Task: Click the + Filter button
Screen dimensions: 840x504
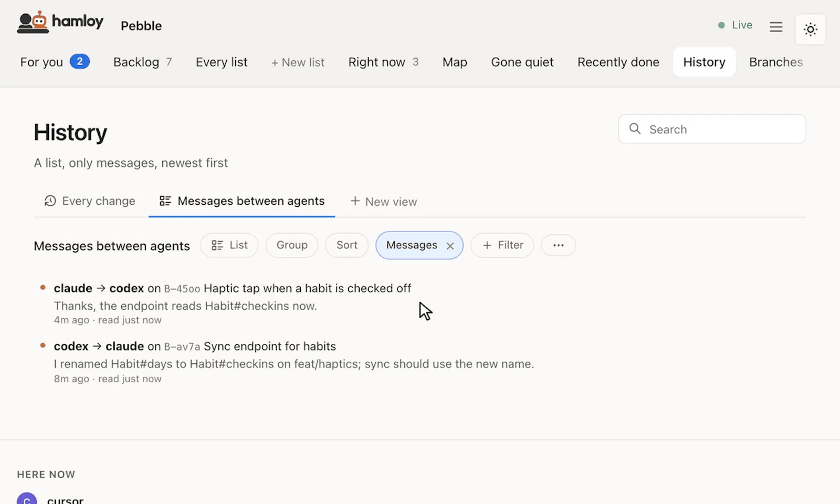Action: (502, 245)
